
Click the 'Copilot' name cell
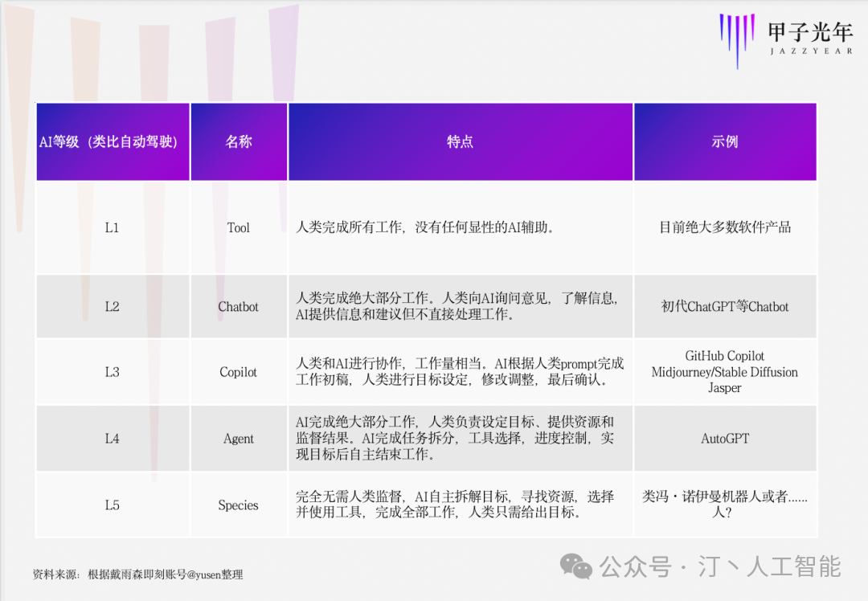tap(239, 372)
